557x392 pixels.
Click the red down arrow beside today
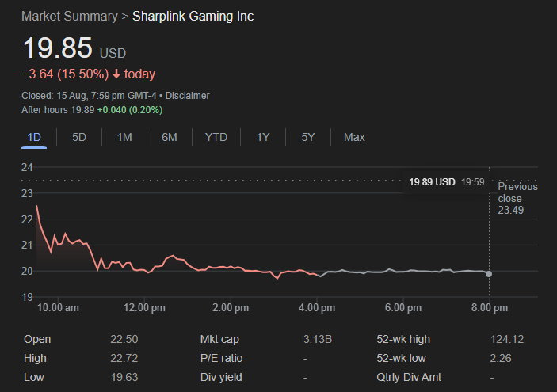pos(116,74)
